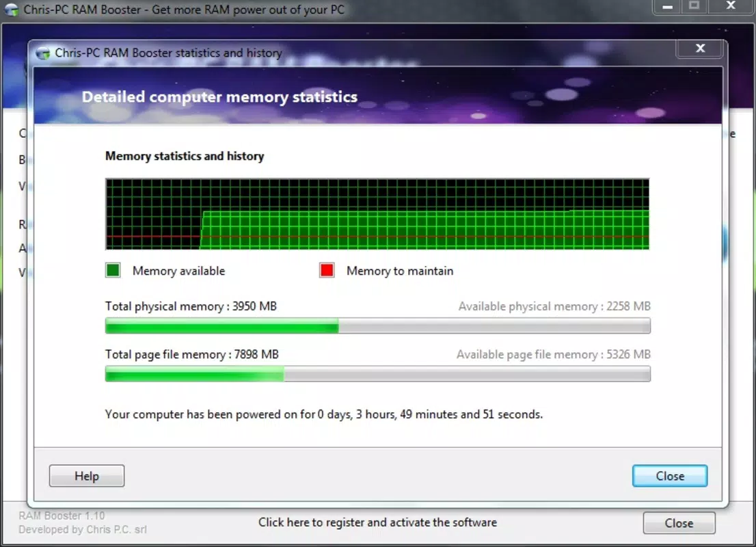Select the 'Total physical memory : 3950 MB' text
Screen dimensions: 756x547
coord(191,306)
